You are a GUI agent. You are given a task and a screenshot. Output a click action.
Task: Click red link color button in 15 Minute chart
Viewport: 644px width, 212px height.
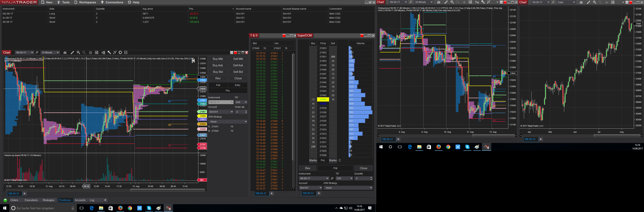(x=235, y=53)
